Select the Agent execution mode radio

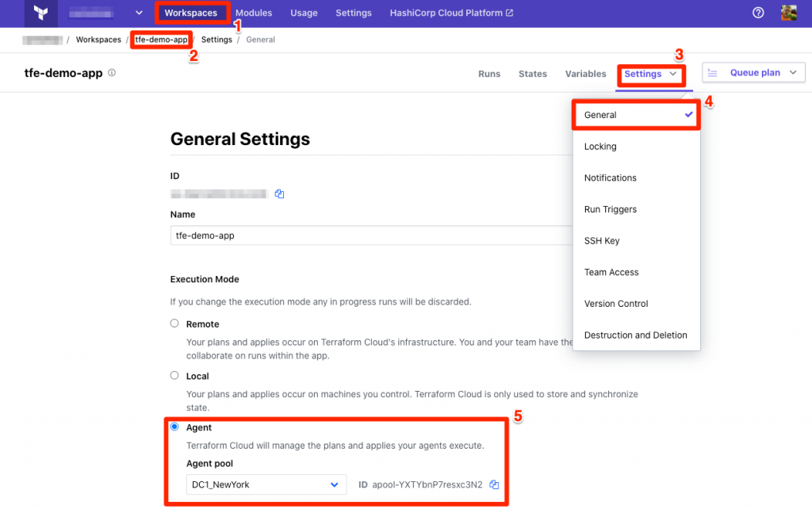coord(174,427)
